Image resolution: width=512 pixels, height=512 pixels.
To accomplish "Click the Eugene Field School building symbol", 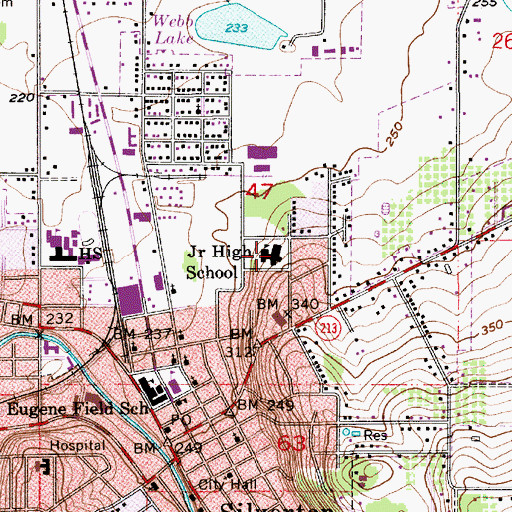I will pyautogui.click(x=152, y=390).
